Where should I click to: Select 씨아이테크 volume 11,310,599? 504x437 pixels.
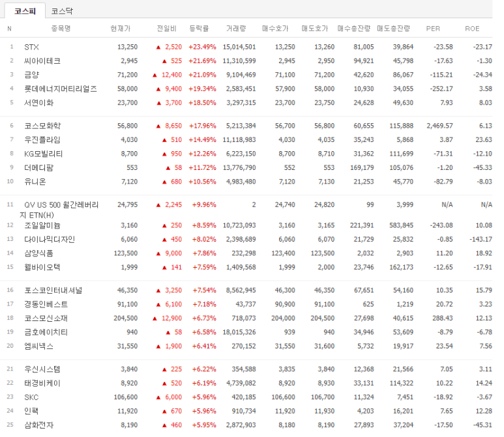(239, 61)
